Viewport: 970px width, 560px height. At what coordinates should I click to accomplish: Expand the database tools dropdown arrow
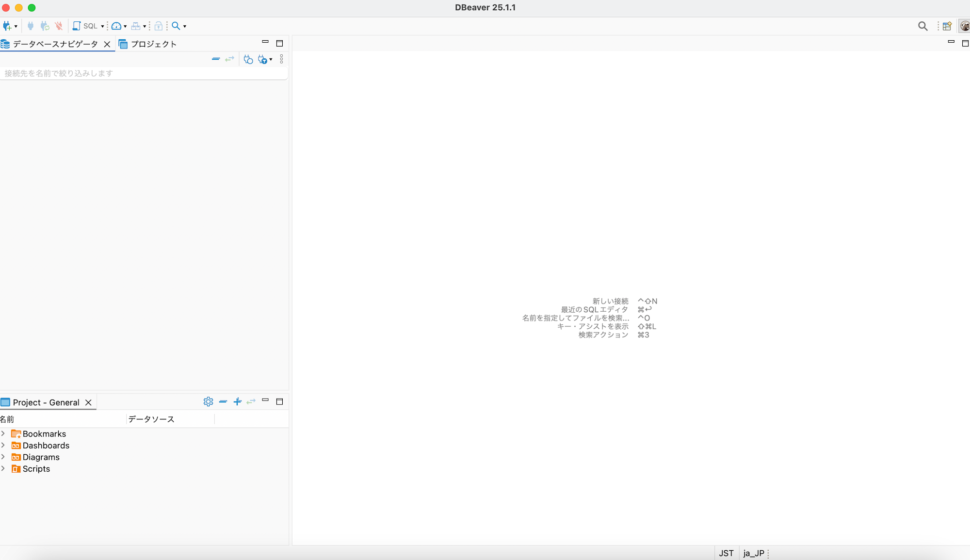tap(145, 27)
